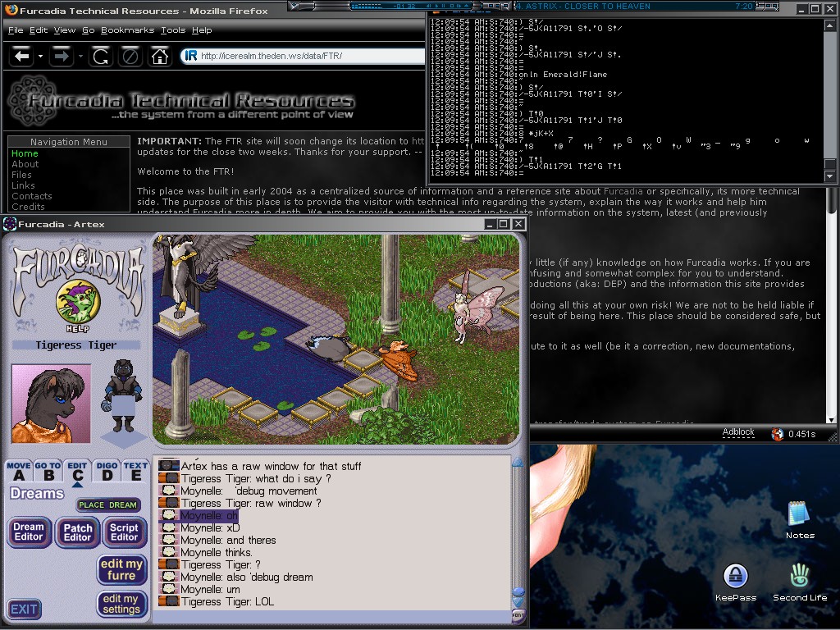This screenshot has height=630, width=840.
Task: Click the console window scrollbar up arrow
Action: [x=830, y=24]
